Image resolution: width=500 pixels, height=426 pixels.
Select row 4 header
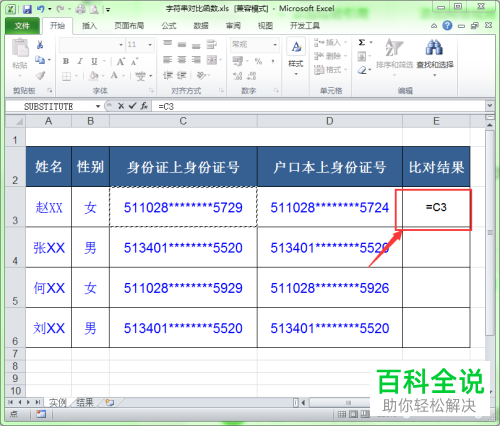pyautogui.click(x=15, y=247)
